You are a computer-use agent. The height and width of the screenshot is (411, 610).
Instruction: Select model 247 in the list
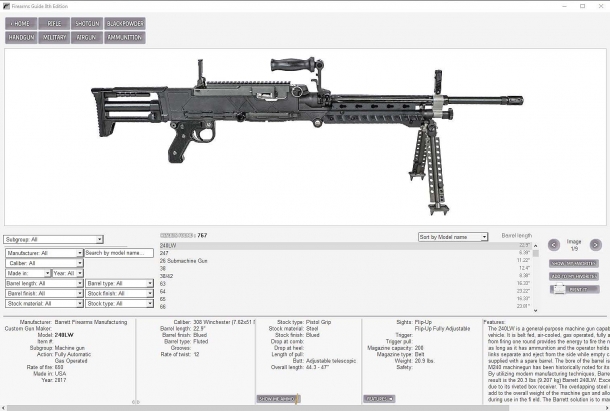[345, 253]
